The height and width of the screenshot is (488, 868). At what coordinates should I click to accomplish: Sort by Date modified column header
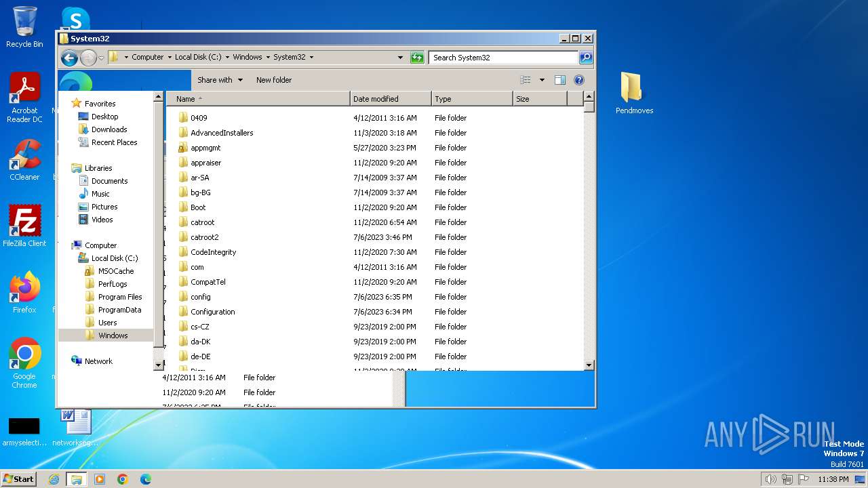(x=391, y=99)
